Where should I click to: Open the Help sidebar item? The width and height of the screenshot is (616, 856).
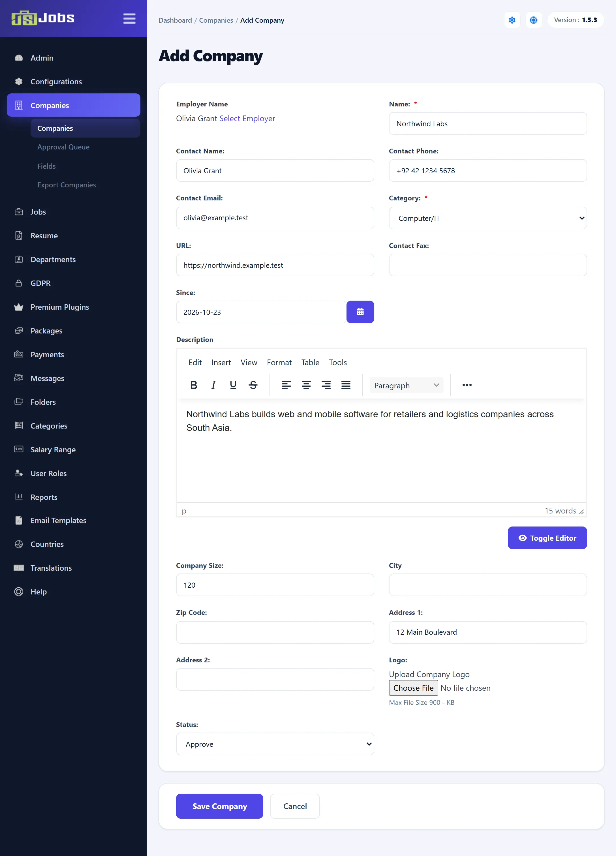point(74,591)
